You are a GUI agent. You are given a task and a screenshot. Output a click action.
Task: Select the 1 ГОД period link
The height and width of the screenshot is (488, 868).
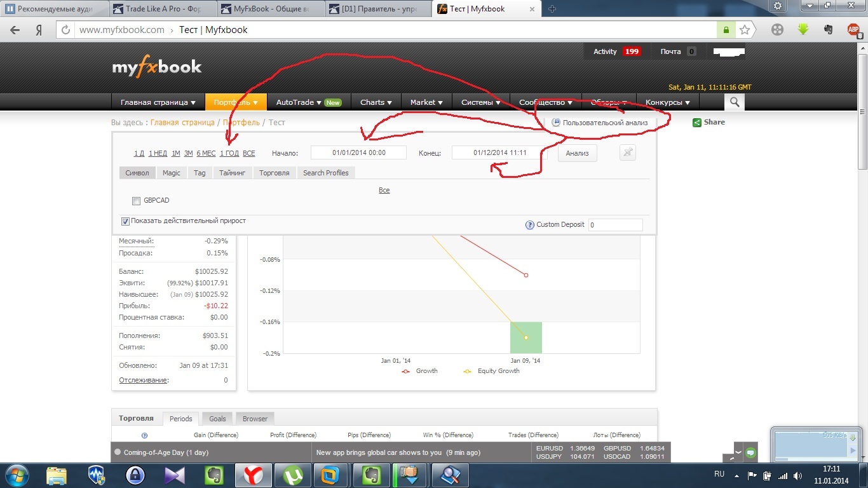(229, 154)
